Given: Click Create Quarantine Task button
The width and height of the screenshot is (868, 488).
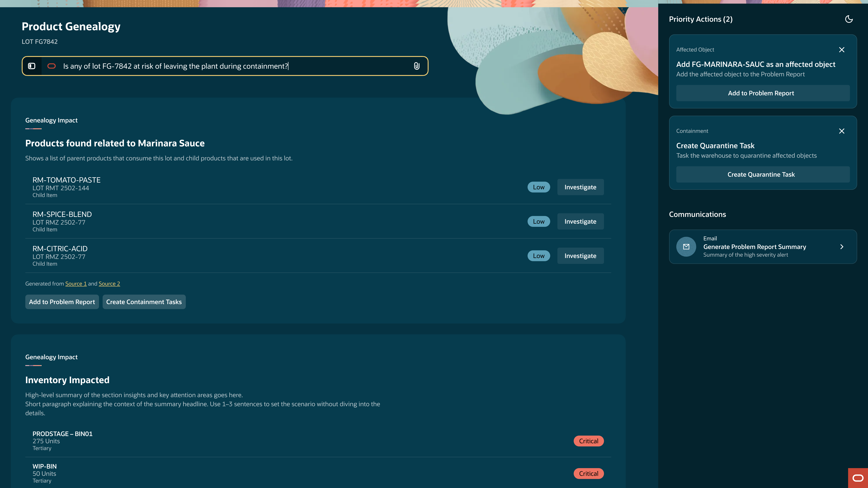Looking at the screenshot, I should (763, 174).
